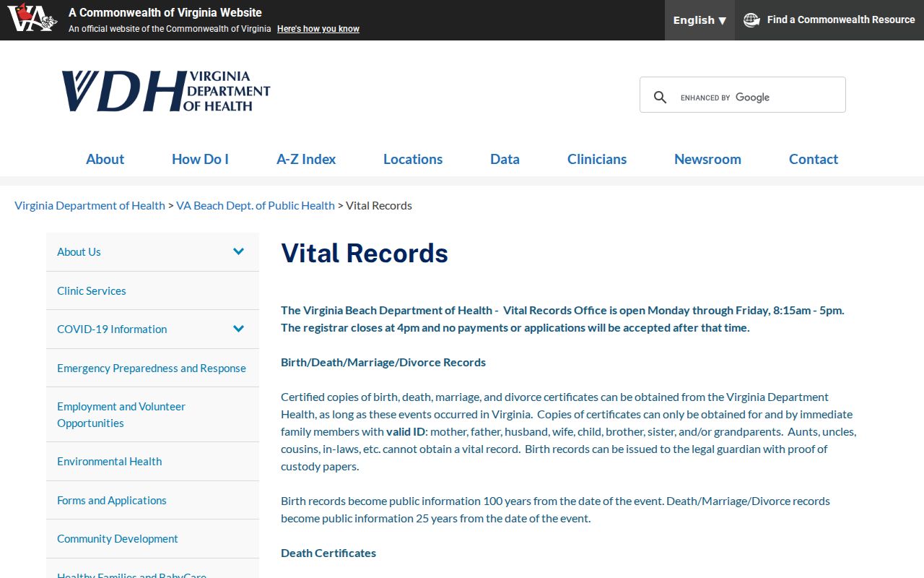The width and height of the screenshot is (924, 578).
Task: Click the Vital Records page heading
Action: point(365,253)
